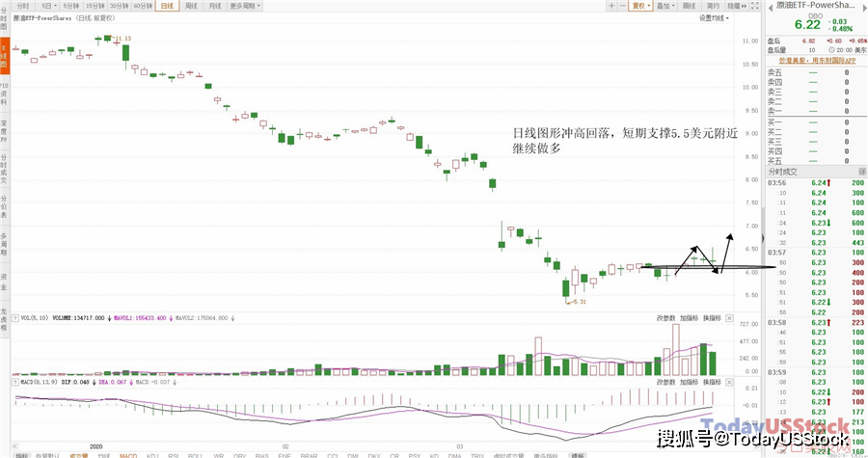Image resolution: width=868 pixels, height=458 pixels.
Task: Go to previous stock with left arrow
Action: (770, 6)
